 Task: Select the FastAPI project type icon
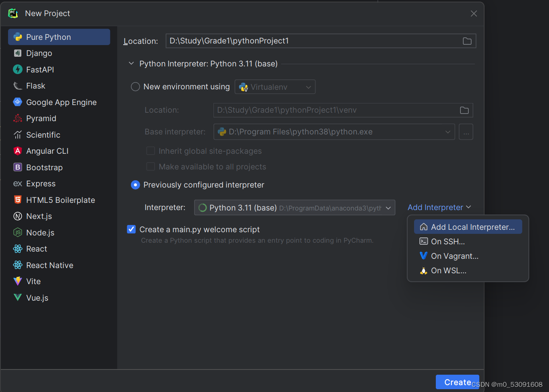click(x=17, y=69)
